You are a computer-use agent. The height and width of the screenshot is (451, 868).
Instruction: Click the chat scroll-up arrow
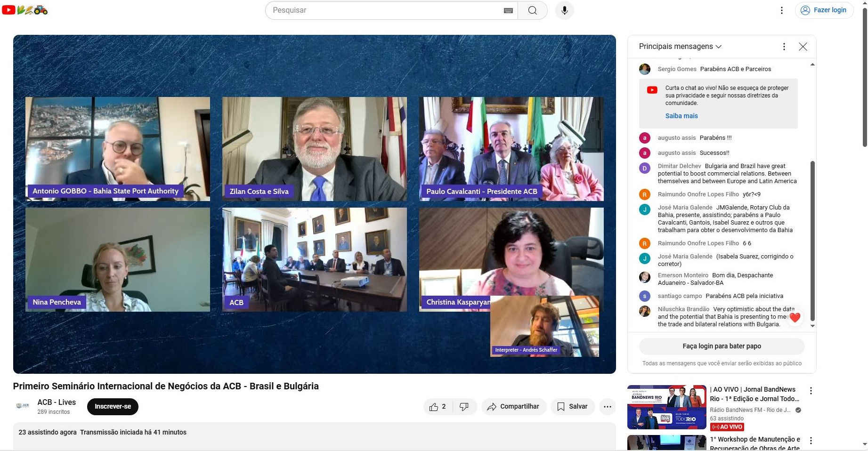[812, 64]
